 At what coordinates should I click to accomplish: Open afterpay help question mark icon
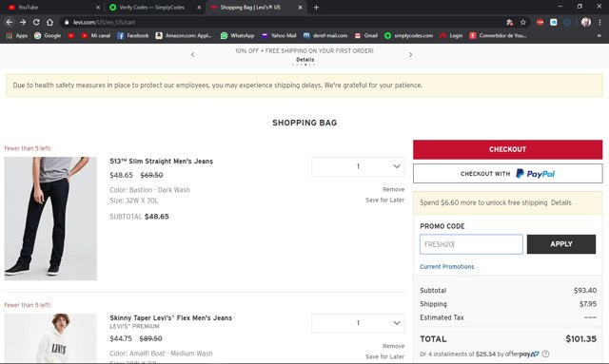point(545,354)
